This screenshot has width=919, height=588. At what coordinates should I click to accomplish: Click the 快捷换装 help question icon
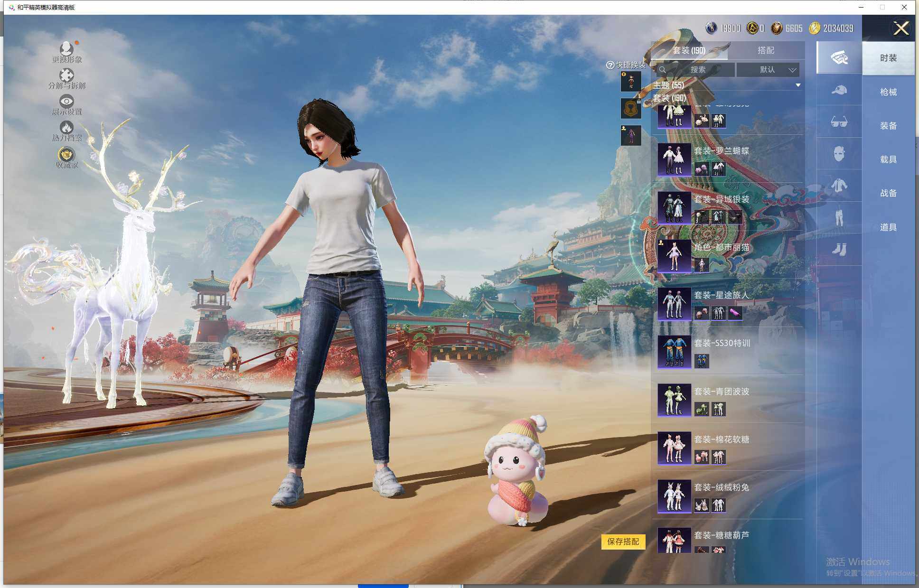point(610,65)
